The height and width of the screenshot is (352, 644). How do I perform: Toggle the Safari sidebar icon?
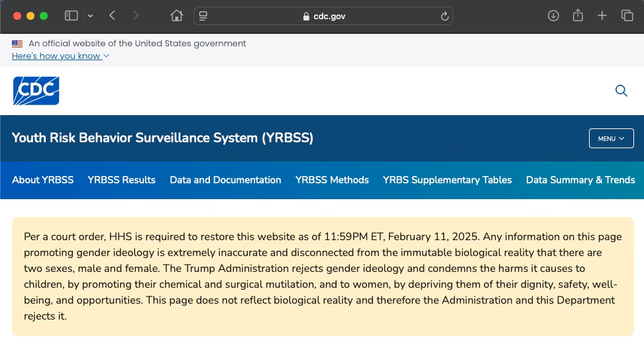coord(71,16)
